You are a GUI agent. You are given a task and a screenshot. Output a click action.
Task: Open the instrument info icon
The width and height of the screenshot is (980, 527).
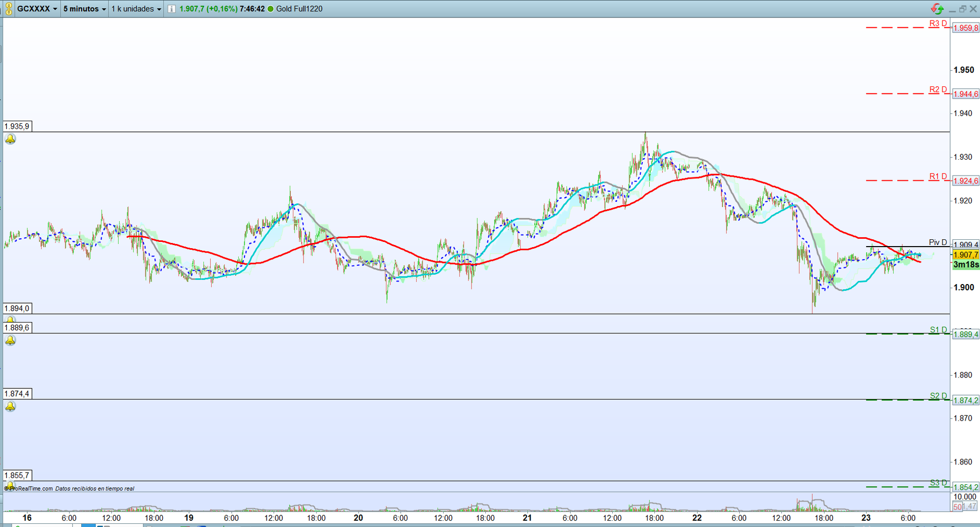coord(172,9)
